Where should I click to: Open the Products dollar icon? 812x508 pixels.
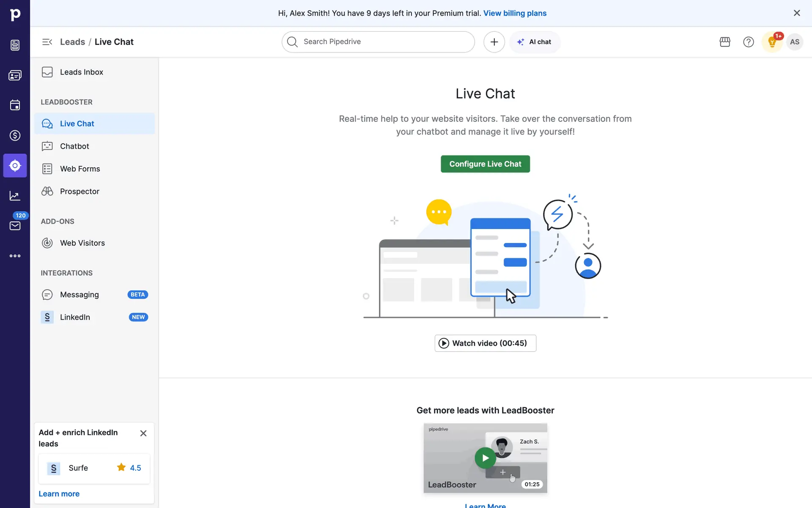pyautogui.click(x=15, y=135)
